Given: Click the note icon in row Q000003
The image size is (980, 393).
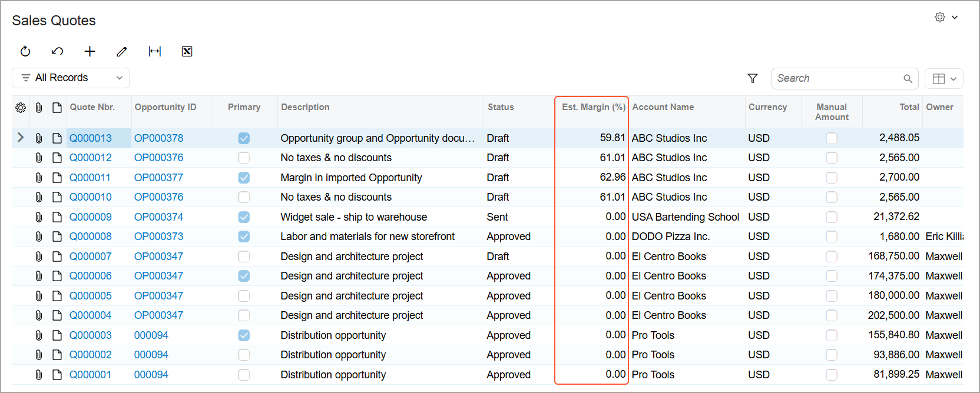Looking at the screenshot, I should [57, 335].
